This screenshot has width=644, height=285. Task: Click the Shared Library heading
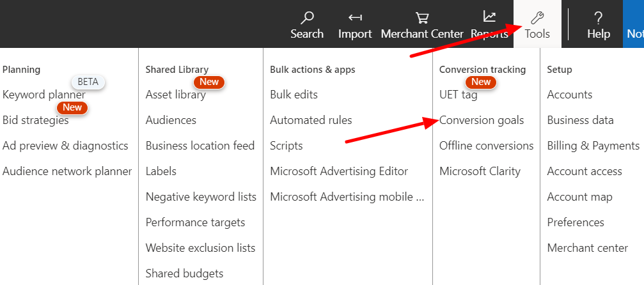tap(177, 70)
